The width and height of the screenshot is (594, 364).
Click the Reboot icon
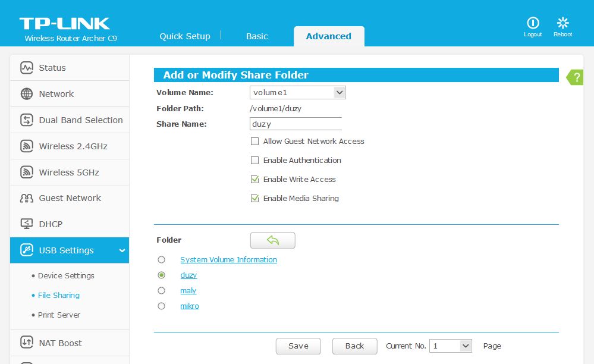tap(562, 23)
